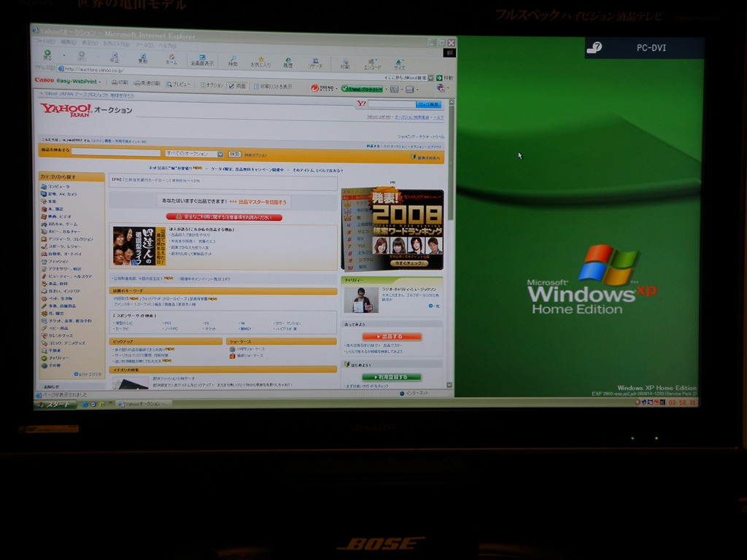This screenshot has width=747, height=560.
Task: Click the green 利用登録する register button
Action: (392, 377)
